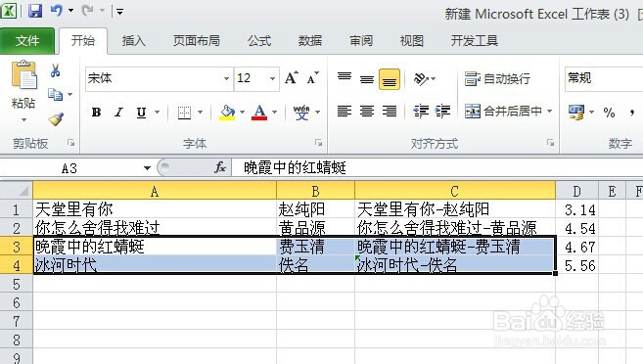Open the font size 12 dropdown
643x364 pixels.
(272, 78)
